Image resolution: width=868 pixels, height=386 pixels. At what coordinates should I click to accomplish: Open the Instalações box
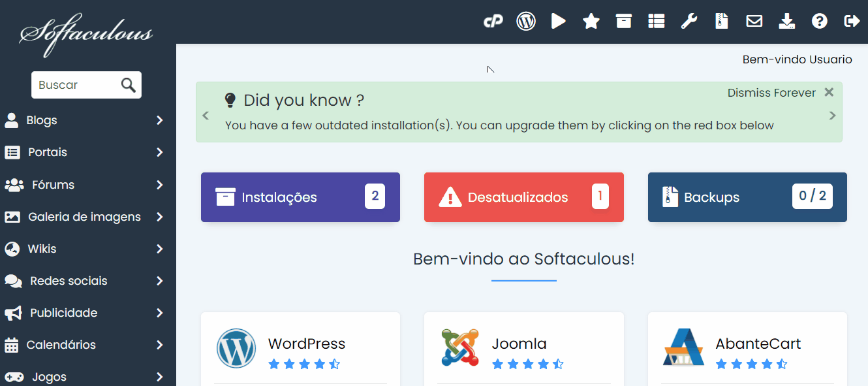click(x=300, y=197)
